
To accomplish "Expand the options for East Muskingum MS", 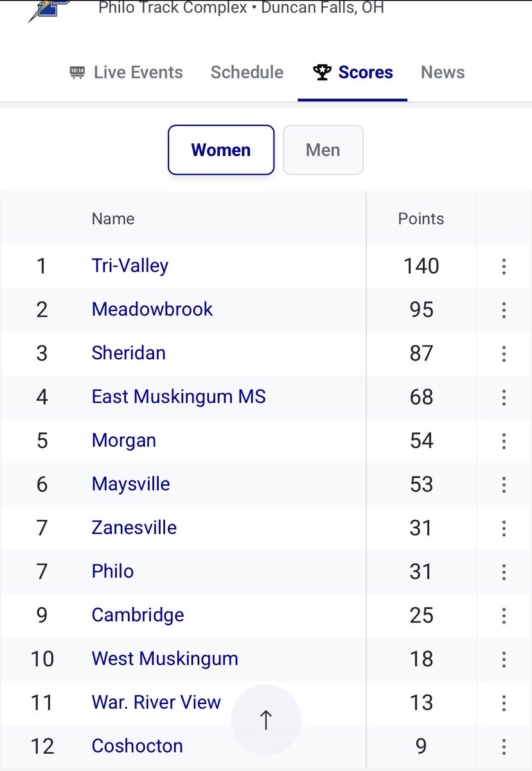I will click(x=504, y=397).
